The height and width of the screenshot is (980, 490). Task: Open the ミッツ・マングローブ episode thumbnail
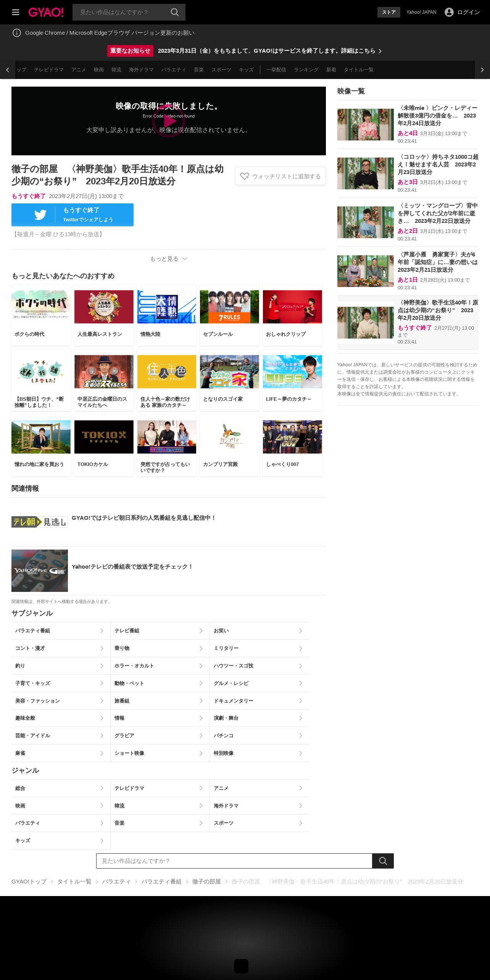tap(366, 222)
